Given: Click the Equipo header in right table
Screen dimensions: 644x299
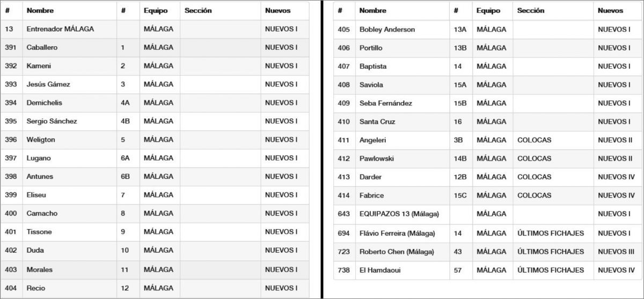Looking at the screenshot, I should (488, 11).
